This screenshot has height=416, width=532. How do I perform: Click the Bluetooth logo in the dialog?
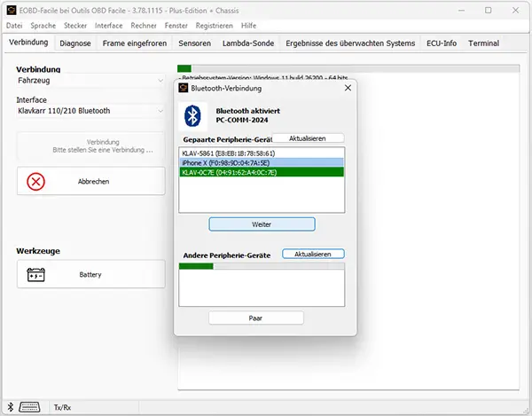192,116
